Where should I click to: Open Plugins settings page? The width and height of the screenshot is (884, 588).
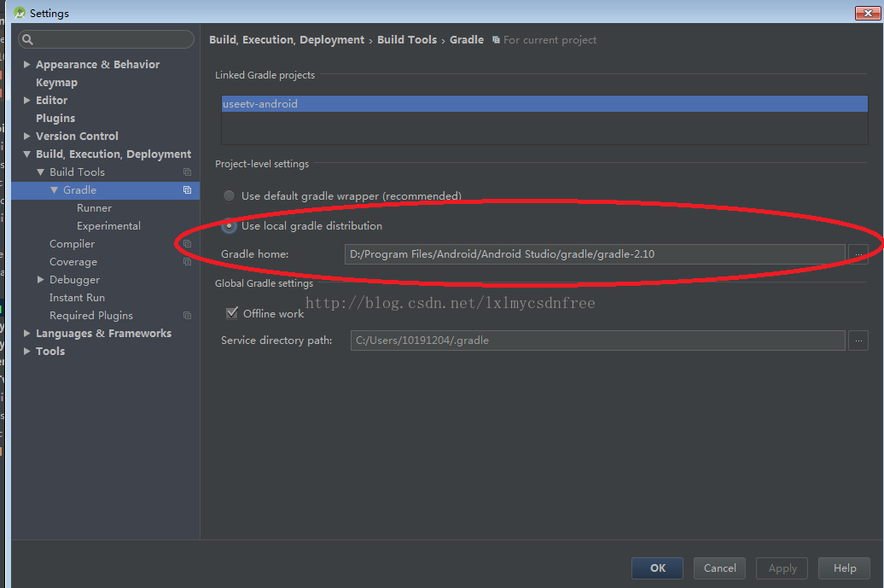click(x=55, y=119)
